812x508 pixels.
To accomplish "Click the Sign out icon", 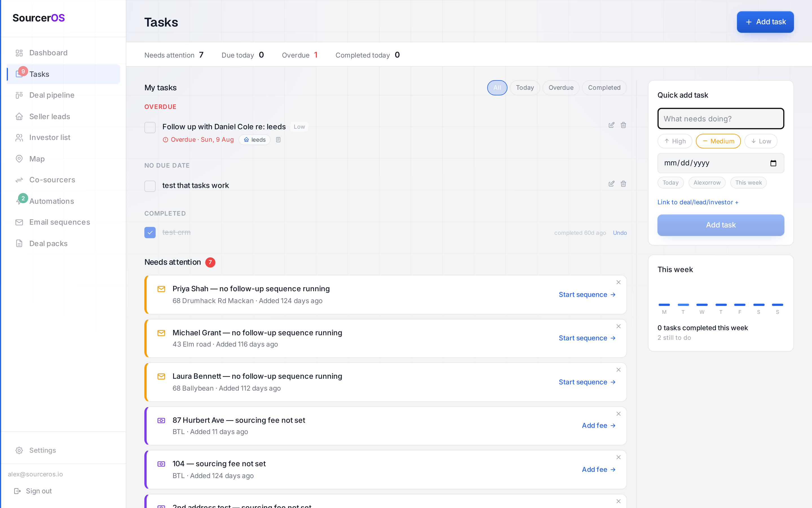I will (x=17, y=491).
